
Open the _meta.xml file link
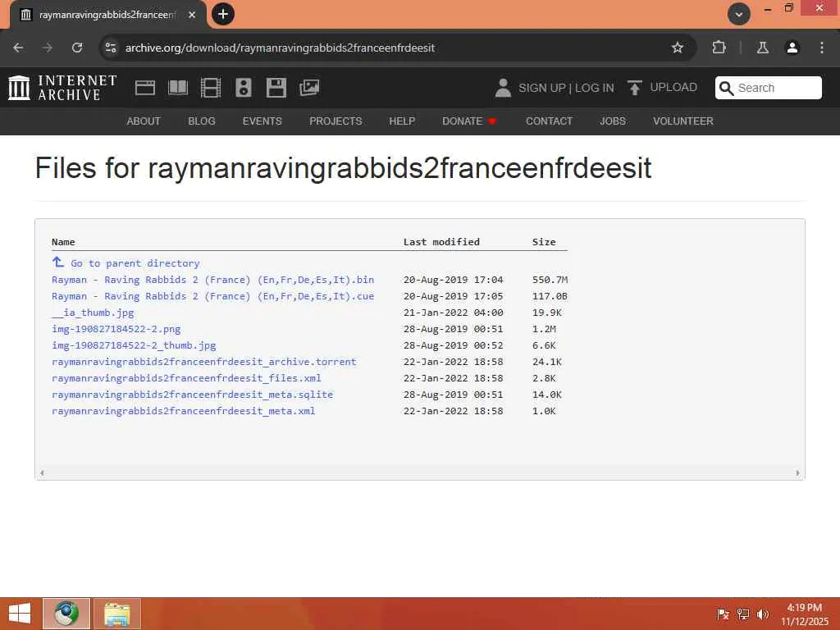(183, 411)
